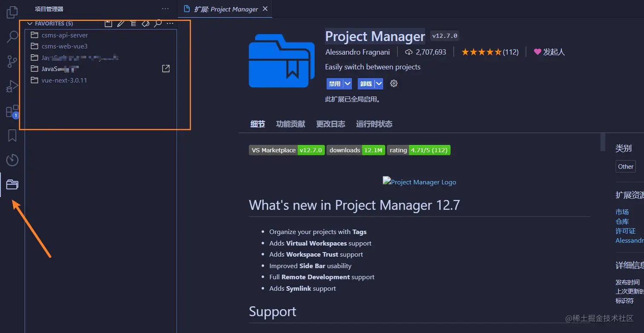The image size is (644, 333).
Task: Open Source Control view in activity bar
Action: [12, 62]
